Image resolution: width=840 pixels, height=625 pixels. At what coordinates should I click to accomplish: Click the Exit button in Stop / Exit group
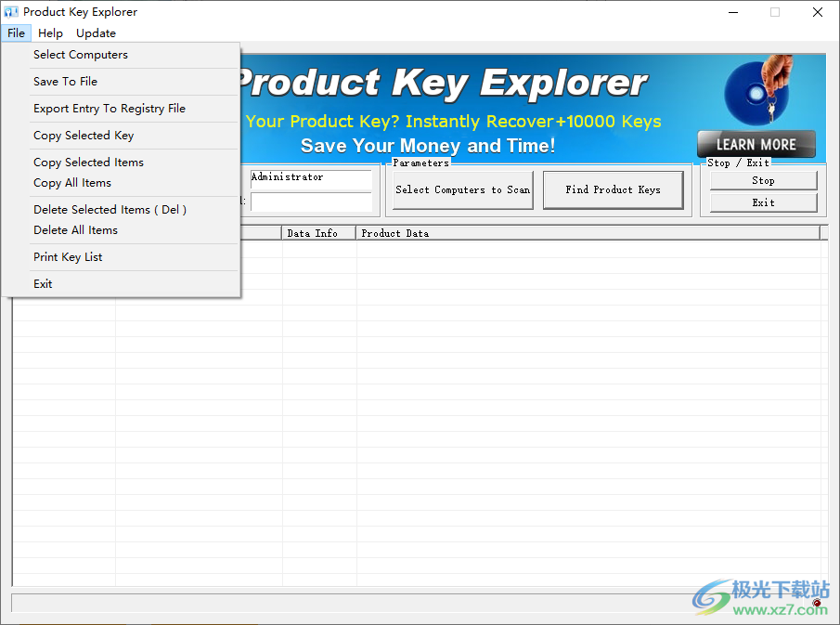(x=763, y=202)
